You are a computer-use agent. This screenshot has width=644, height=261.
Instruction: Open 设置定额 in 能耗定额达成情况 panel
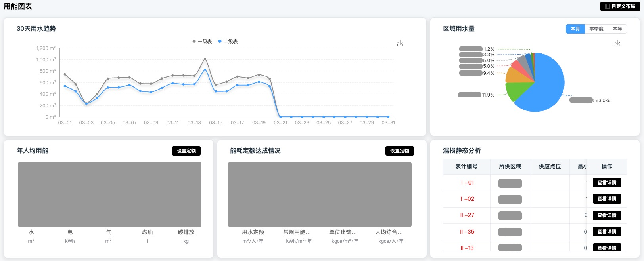pos(400,151)
